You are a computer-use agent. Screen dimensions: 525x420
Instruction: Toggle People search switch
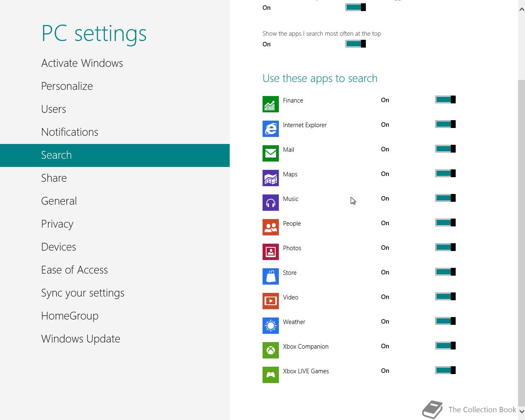[x=445, y=223]
